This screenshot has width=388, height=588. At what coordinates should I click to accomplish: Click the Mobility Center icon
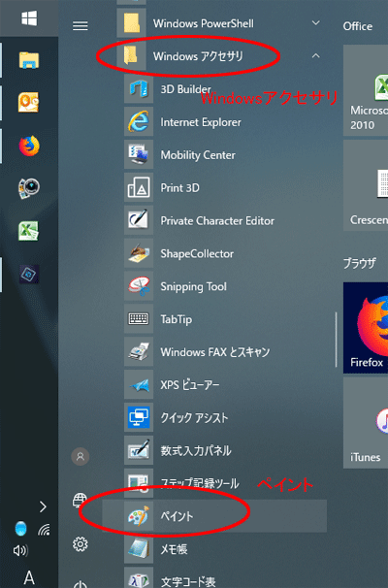tap(139, 155)
